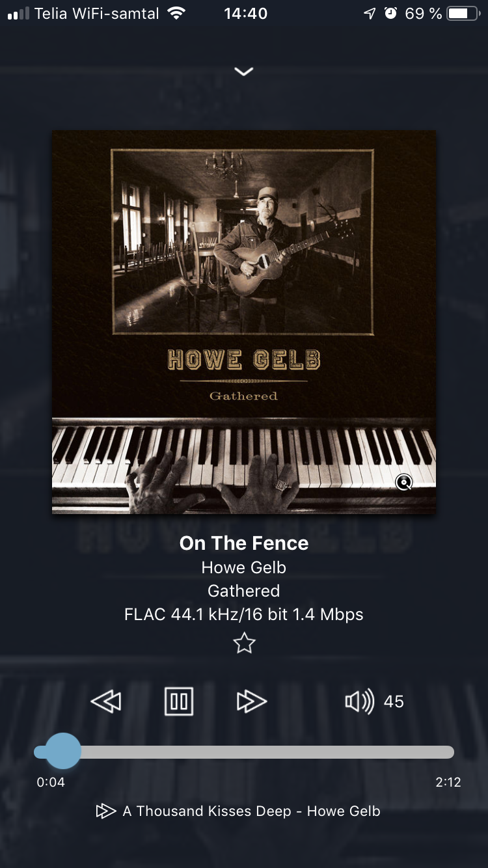488x868 pixels.
Task: Tap the up-next track A Thousand Kisses Deep
Action: 251,811
